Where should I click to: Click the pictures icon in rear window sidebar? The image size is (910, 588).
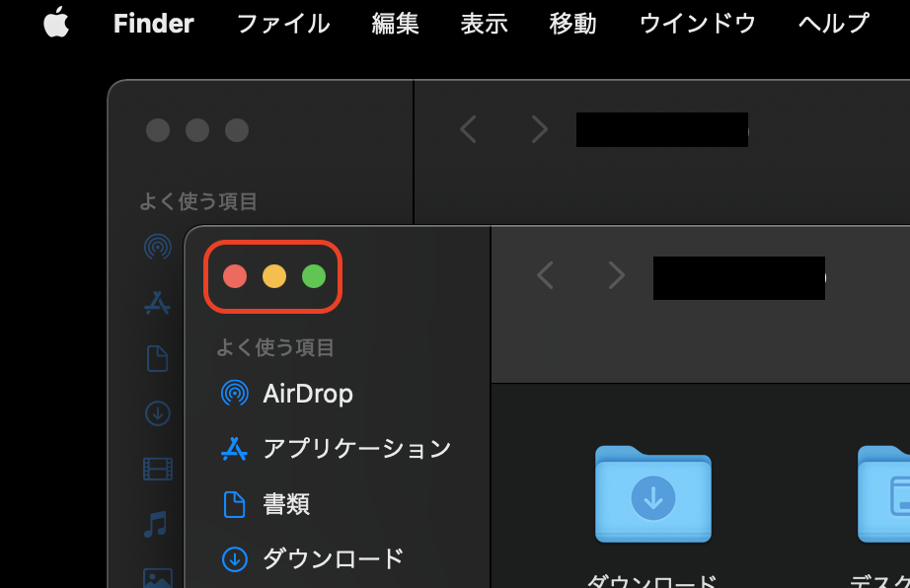point(158,577)
